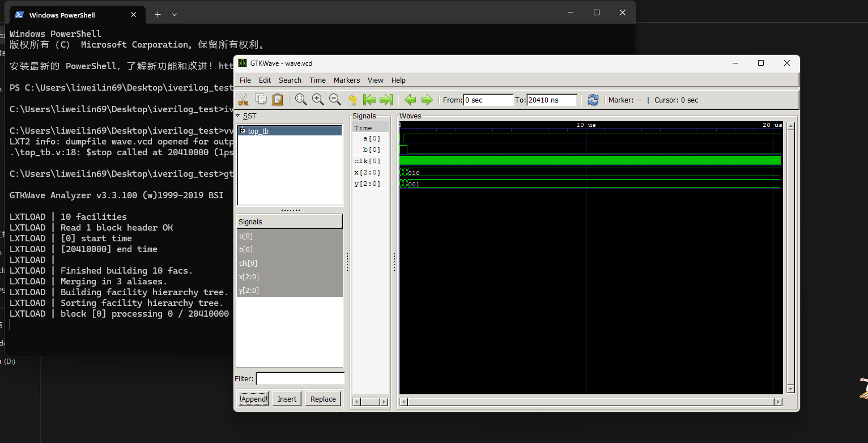The image size is (868, 443).
Task: Click the From time input field
Action: tap(488, 100)
